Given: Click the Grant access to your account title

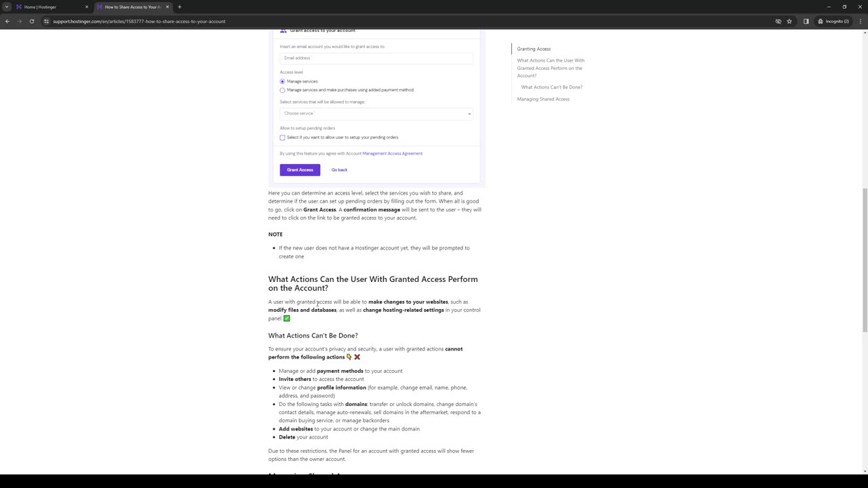Looking at the screenshot, I should pos(322,30).
